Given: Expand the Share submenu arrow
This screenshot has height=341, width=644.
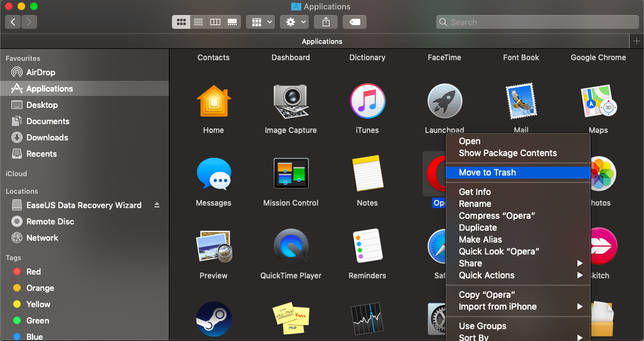Looking at the screenshot, I should tap(579, 263).
